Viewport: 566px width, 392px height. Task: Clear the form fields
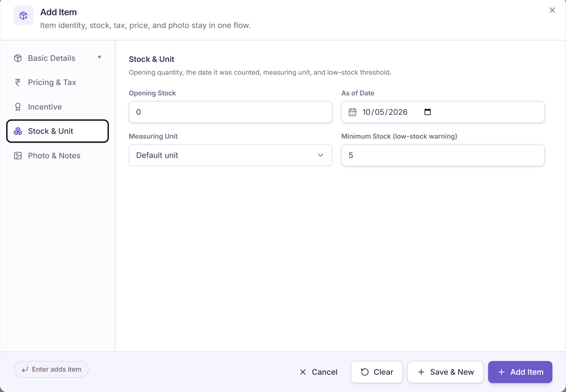[377, 372]
